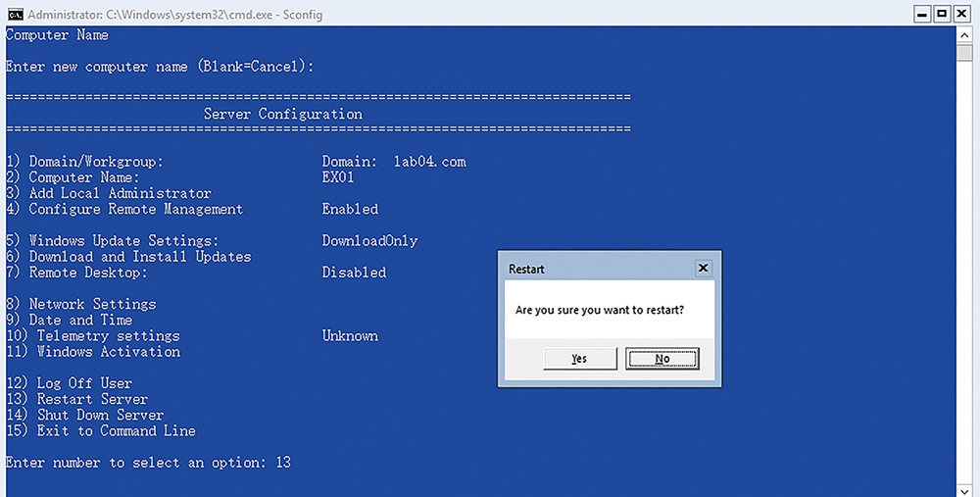Maximize the Sconfig command window

point(942,14)
